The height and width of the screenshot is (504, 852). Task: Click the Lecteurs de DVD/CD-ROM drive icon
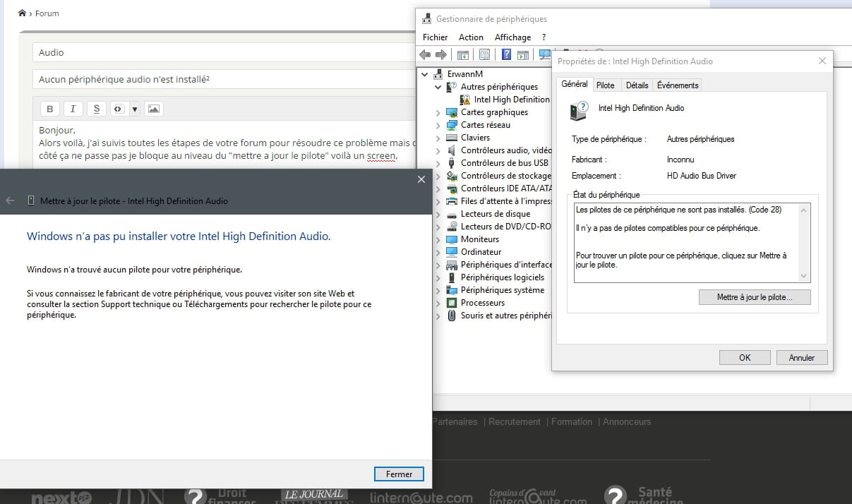452,227
